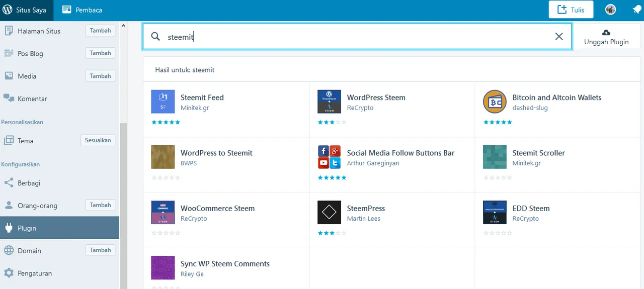
Task: Click Tambah next to Media
Action: coord(100,76)
